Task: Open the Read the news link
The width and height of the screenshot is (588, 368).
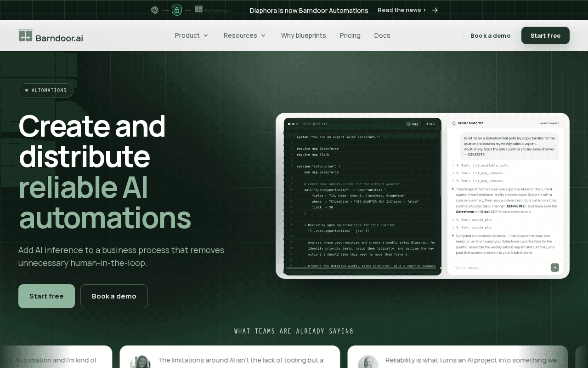Action: coord(401,10)
